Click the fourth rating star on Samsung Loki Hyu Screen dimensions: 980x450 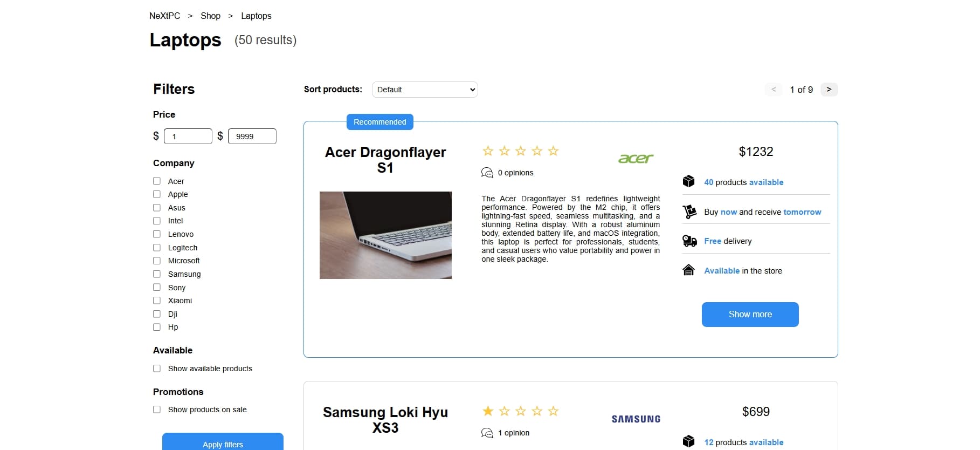point(537,411)
